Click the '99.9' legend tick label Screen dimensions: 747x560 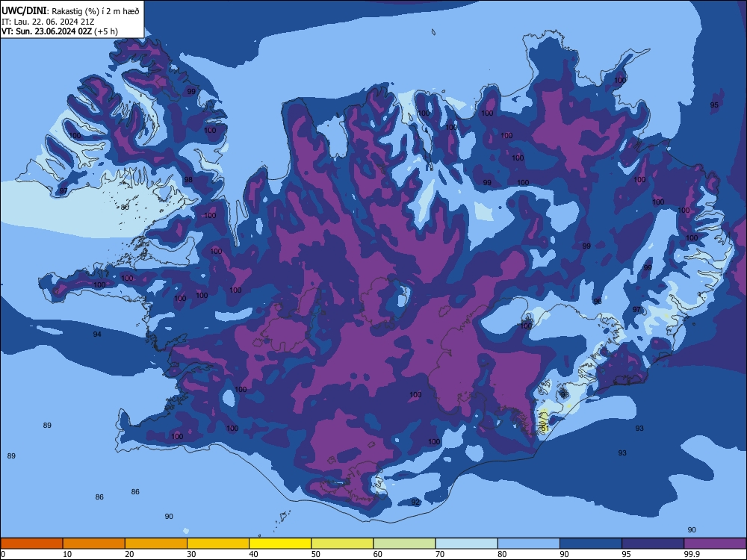pos(691,554)
